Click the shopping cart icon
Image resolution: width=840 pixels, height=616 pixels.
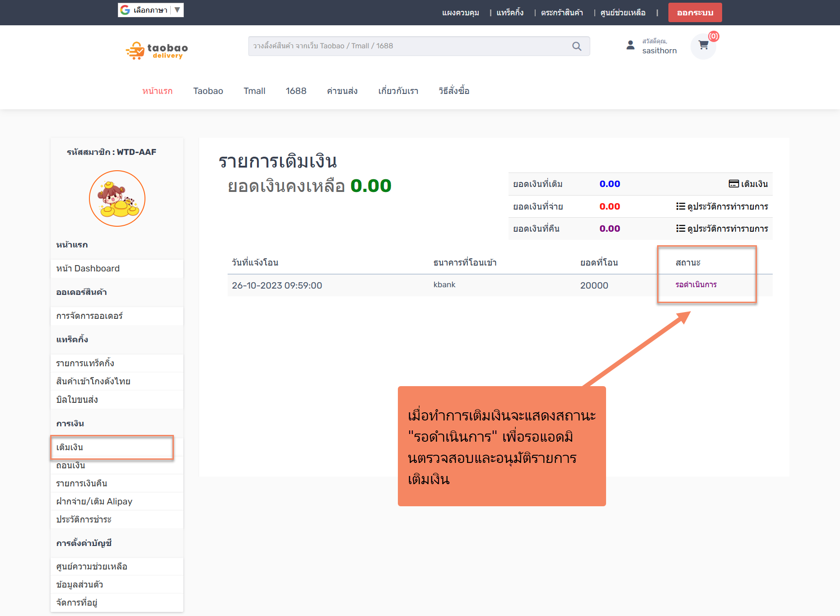(x=703, y=46)
